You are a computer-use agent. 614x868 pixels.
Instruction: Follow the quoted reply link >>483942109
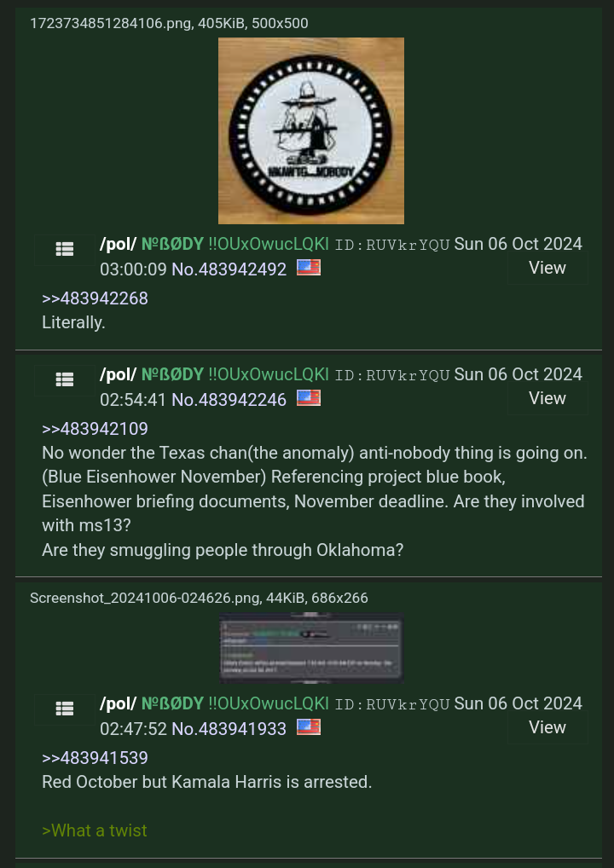(96, 429)
